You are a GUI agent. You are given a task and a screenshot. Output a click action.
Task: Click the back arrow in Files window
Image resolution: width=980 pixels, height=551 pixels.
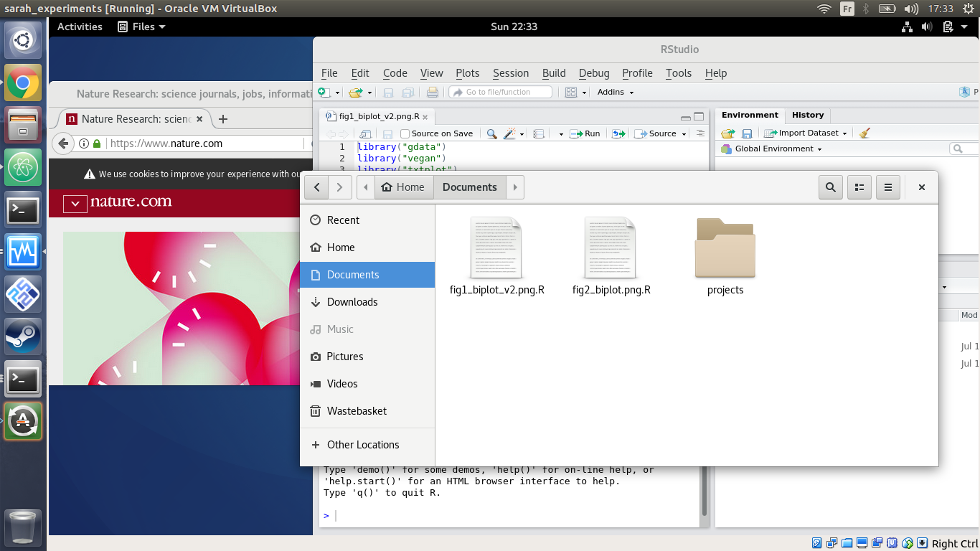tap(316, 187)
